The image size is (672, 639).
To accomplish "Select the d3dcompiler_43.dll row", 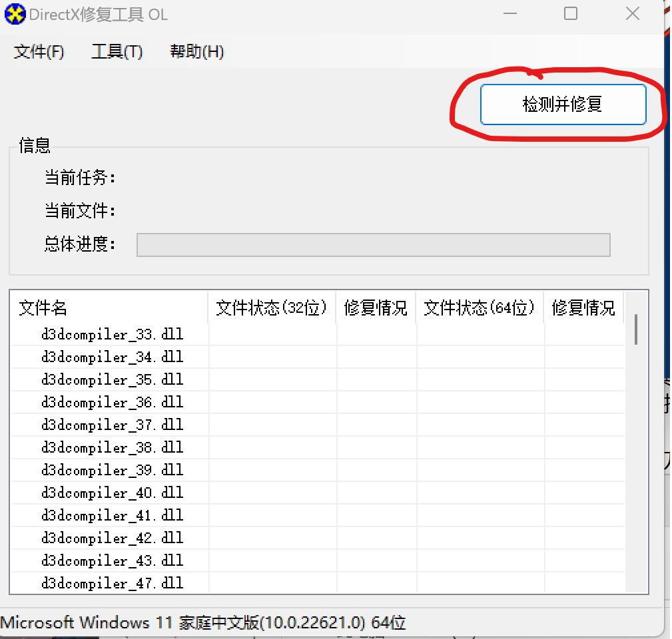I will coord(317,560).
